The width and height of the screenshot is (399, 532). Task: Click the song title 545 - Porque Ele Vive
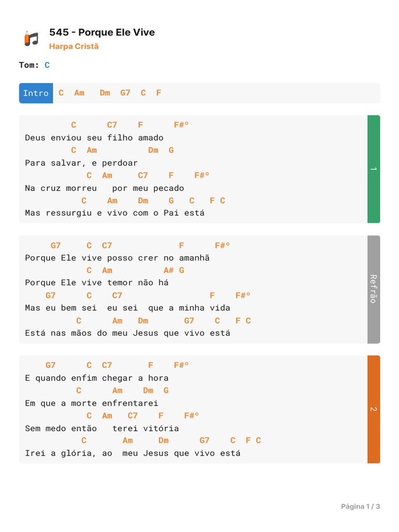(102, 32)
